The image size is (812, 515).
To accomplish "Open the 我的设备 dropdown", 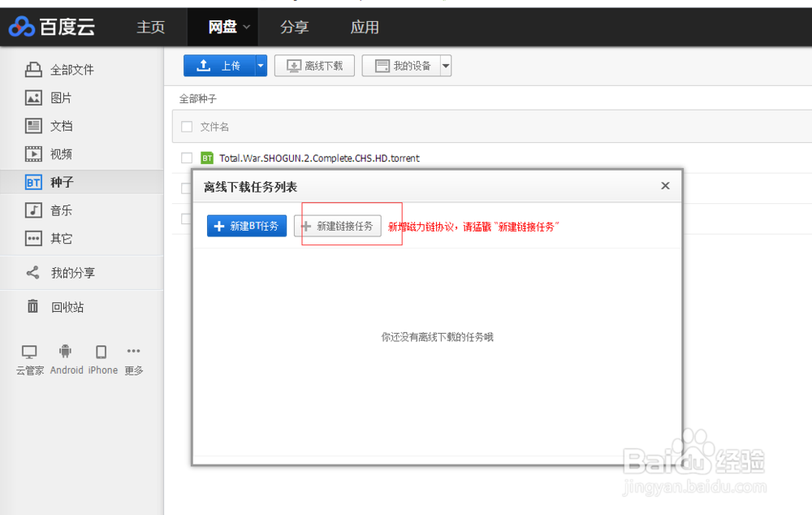I will pos(445,66).
